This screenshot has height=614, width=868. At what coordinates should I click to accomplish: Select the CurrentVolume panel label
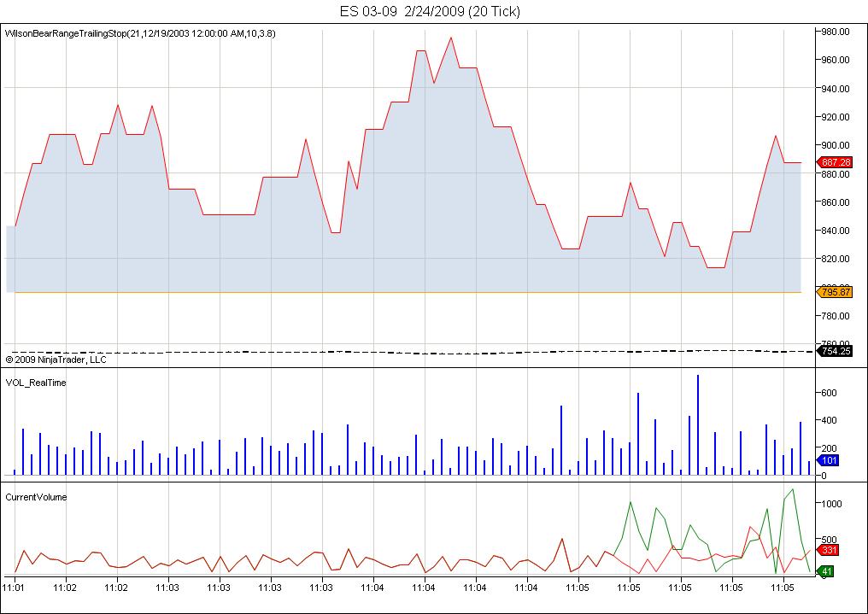click(36, 497)
